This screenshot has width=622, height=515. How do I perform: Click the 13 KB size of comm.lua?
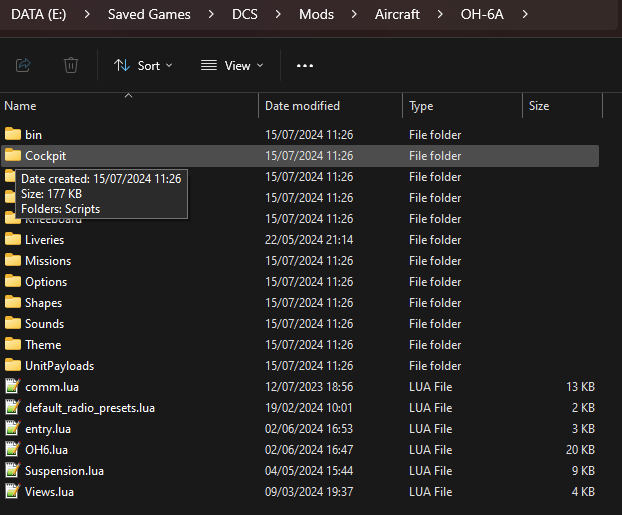point(580,387)
